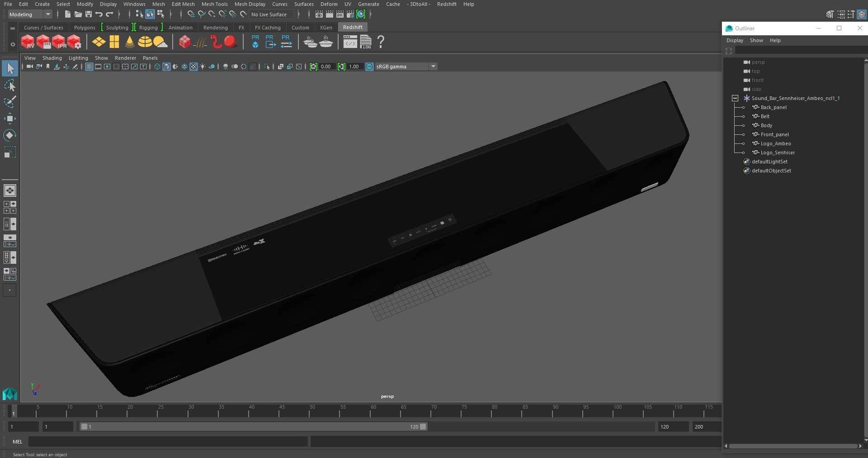The height and width of the screenshot is (458, 868).
Task: Open Redshift LOG shelf icon
Action: pos(366,42)
